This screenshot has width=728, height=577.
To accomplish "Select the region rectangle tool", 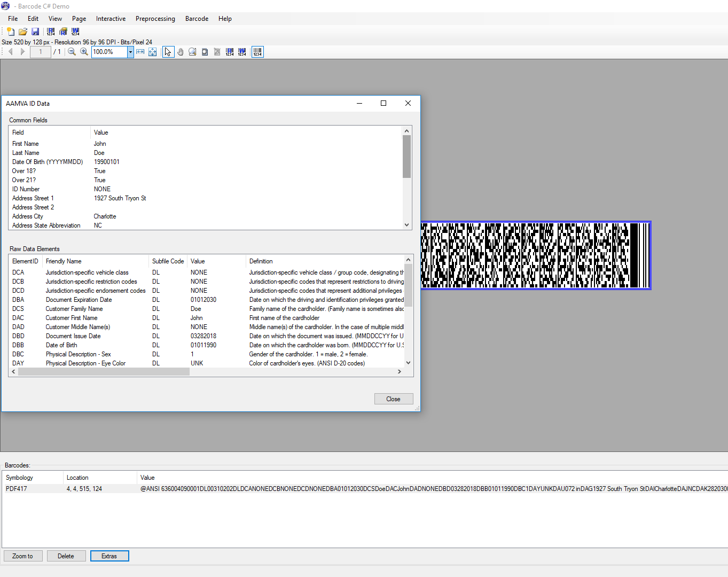I will click(205, 52).
